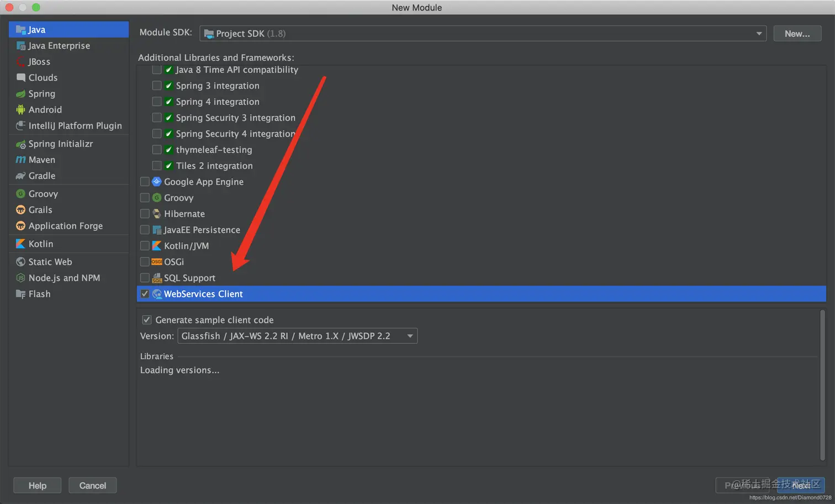Toggle Generate sample client code checkbox

pos(147,320)
